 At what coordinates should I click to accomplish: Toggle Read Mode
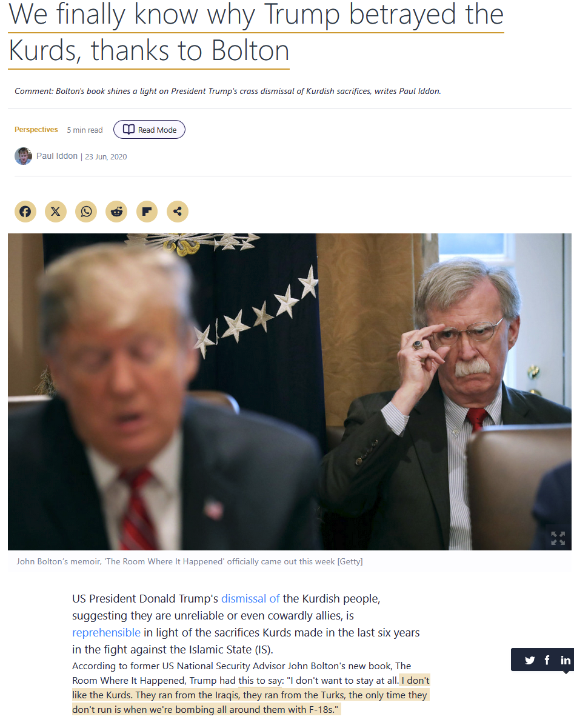(149, 130)
